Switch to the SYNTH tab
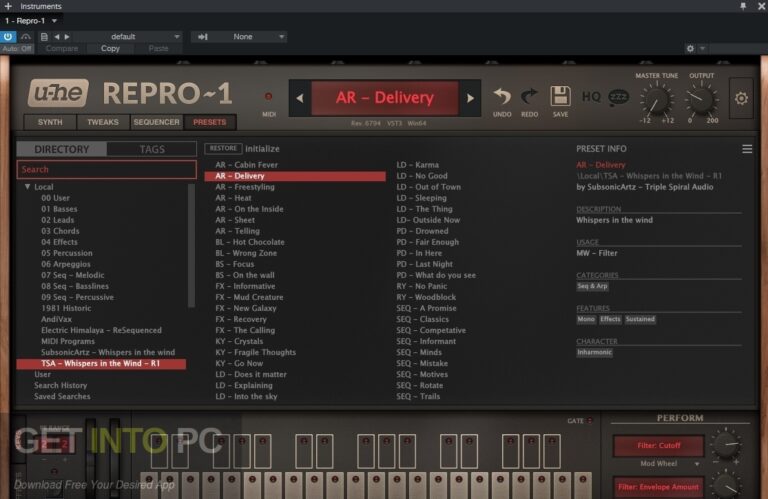The image size is (768, 499). tap(50, 122)
